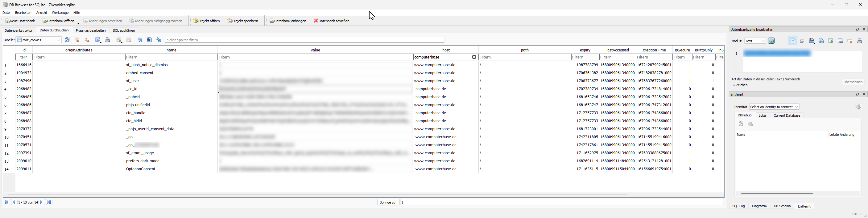Print the currently browsed table
This screenshot has height=218, width=868.
click(x=107, y=40)
